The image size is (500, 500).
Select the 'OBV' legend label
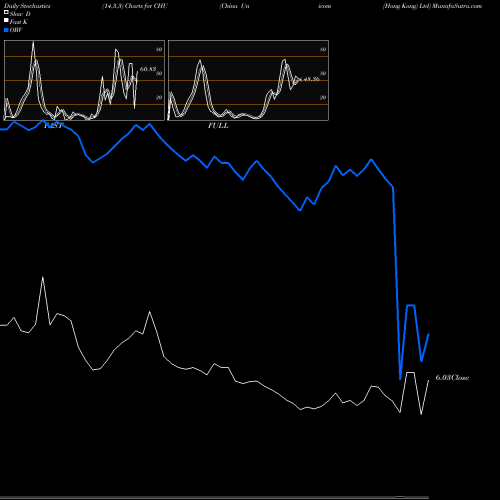pyautogui.click(x=16, y=30)
